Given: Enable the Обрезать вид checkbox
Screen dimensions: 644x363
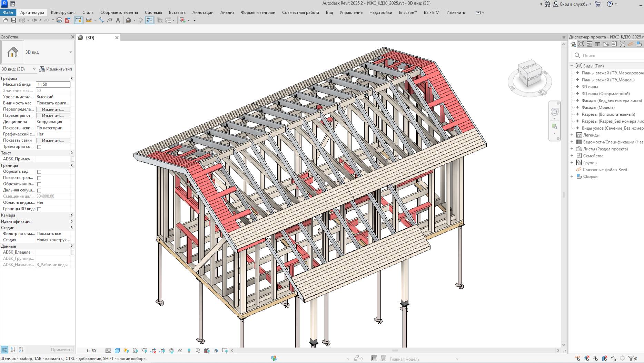Looking at the screenshot, I should pos(39,172).
